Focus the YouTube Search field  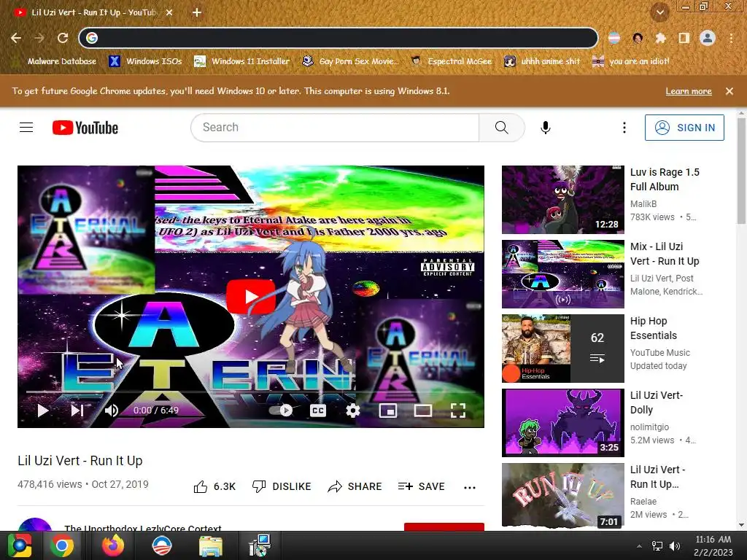335,128
